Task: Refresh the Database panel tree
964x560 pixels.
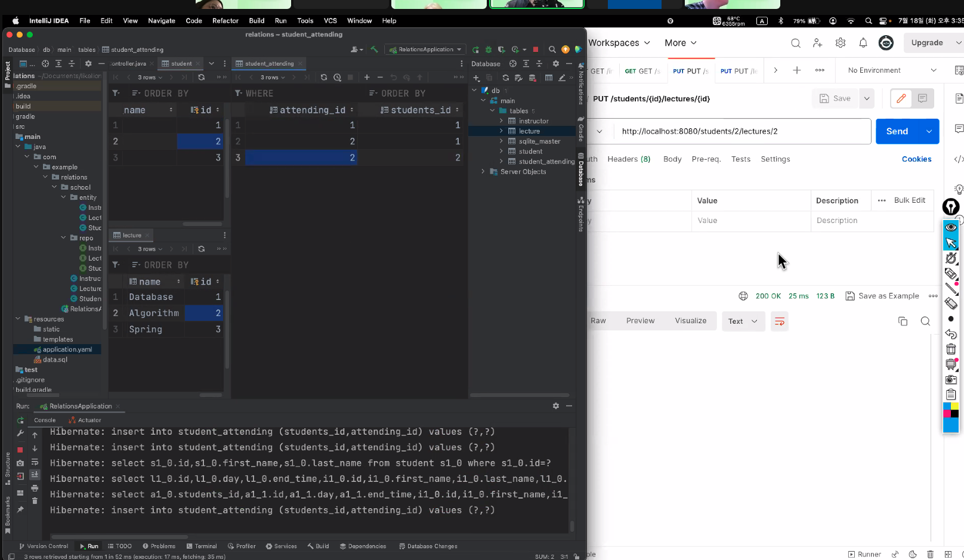Action: [x=505, y=78]
